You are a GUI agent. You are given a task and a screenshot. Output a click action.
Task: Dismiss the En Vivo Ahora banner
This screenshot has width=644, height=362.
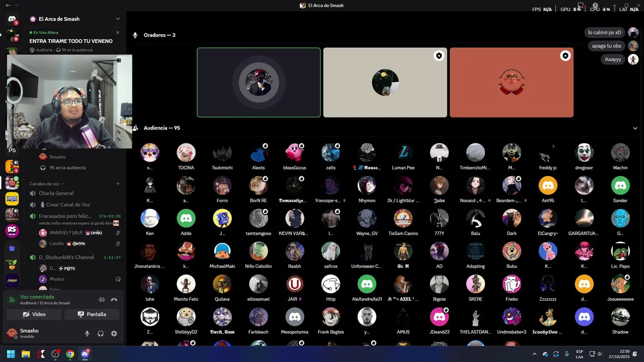point(118,33)
